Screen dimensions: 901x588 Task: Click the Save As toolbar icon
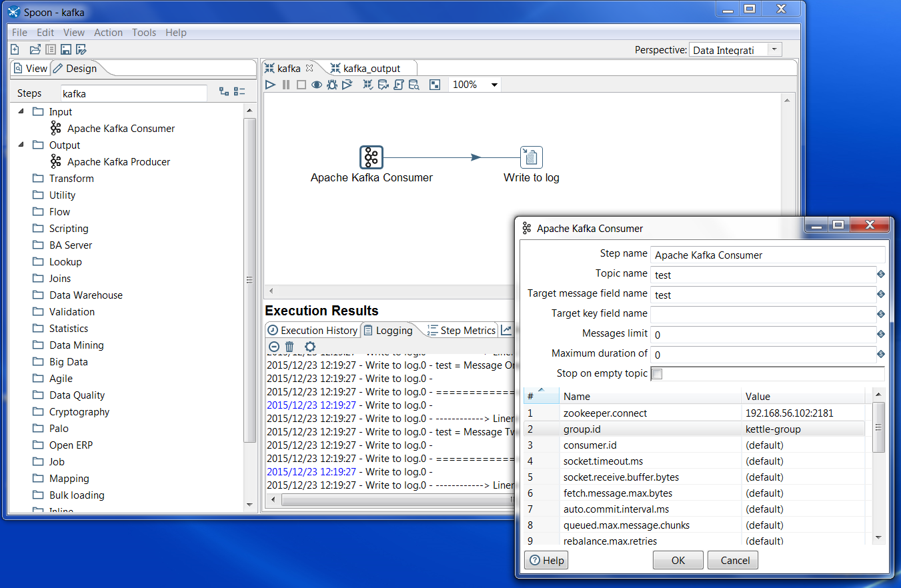pos(81,49)
